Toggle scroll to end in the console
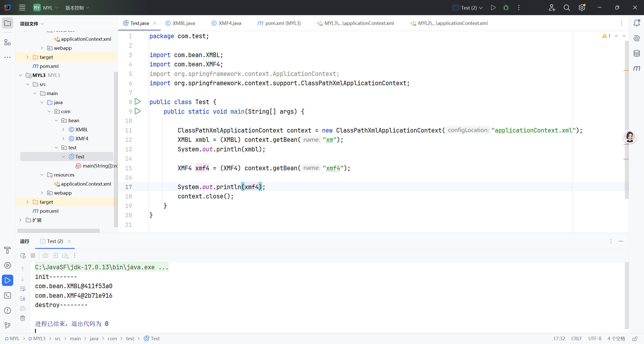644x344 pixels. pos(23,298)
